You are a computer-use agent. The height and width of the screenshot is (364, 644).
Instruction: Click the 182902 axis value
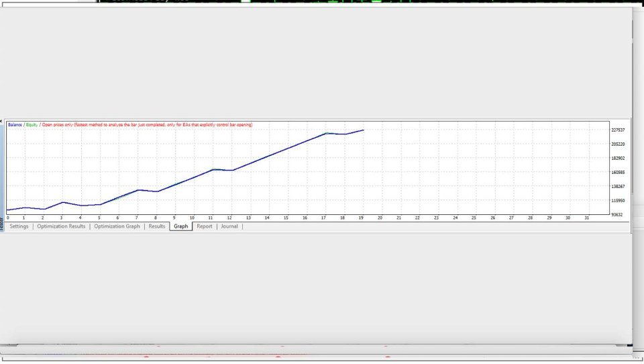tap(618, 158)
